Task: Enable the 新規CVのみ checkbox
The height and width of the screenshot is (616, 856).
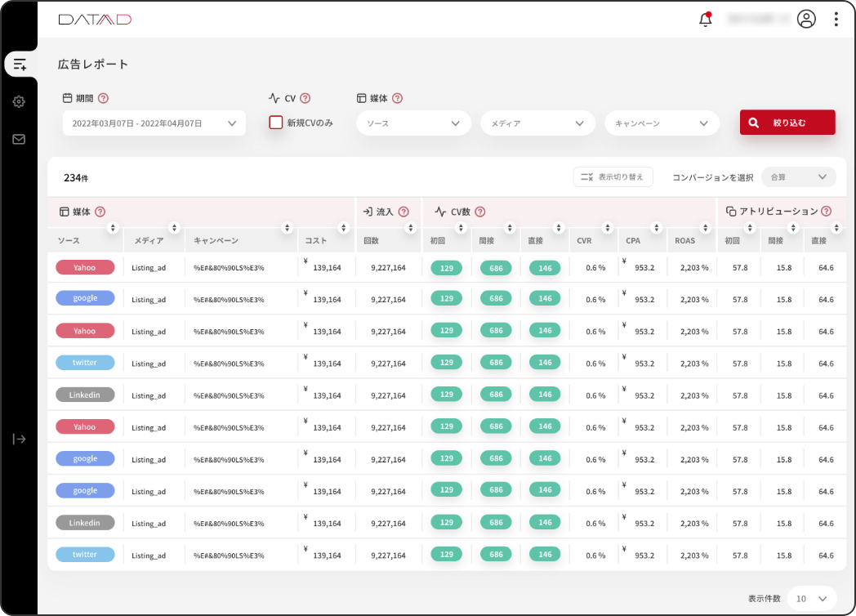Action: (276, 123)
